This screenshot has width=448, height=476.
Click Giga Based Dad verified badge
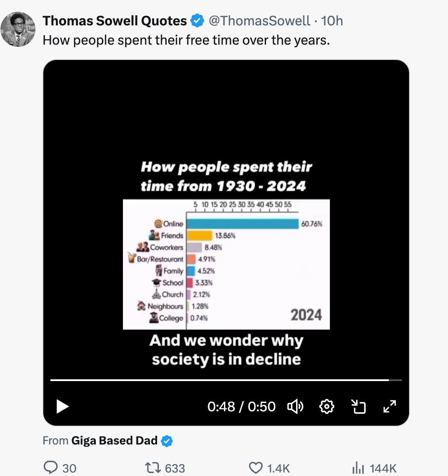pos(167,441)
